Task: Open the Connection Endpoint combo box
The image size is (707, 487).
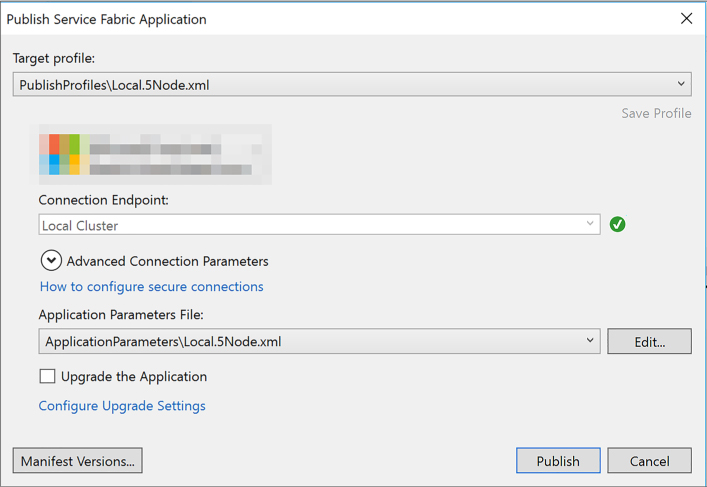Action: pyautogui.click(x=319, y=225)
